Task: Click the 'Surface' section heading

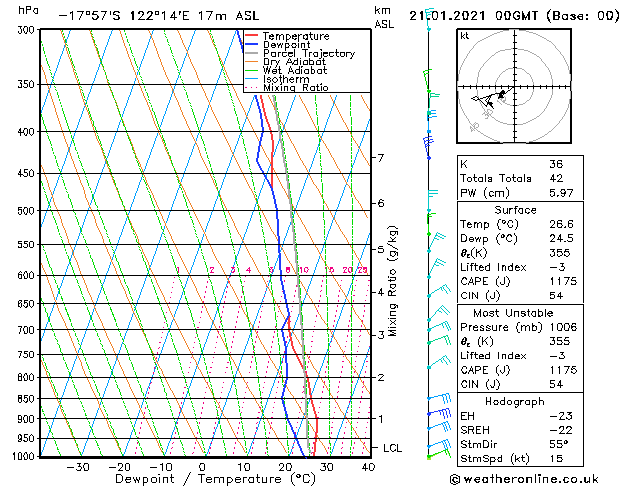Action: [515, 210]
